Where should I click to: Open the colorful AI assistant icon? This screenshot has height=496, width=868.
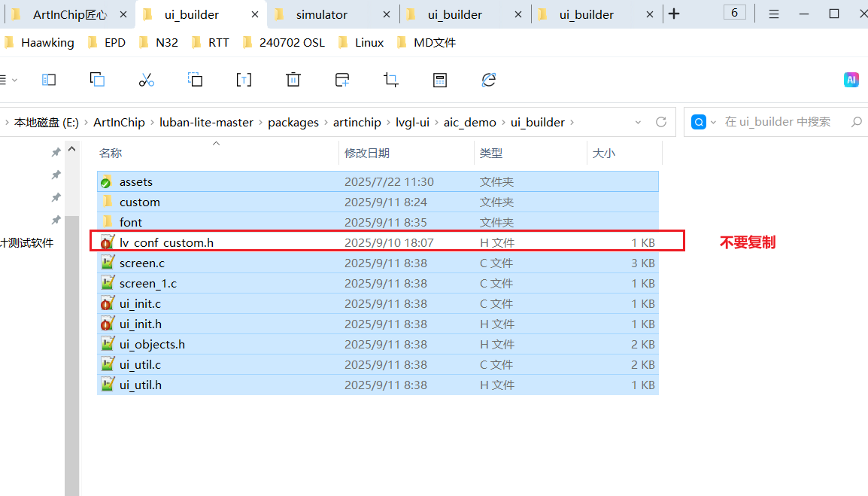(851, 80)
